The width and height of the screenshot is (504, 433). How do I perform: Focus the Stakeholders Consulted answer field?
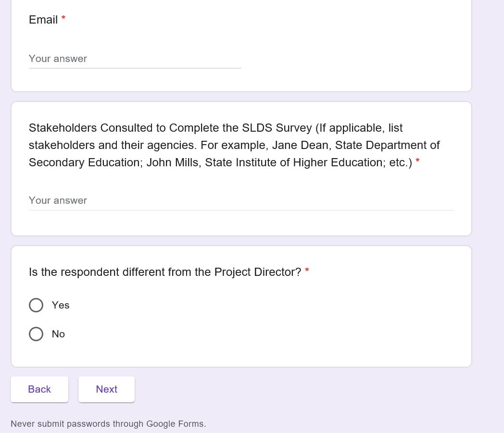coord(241,200)
